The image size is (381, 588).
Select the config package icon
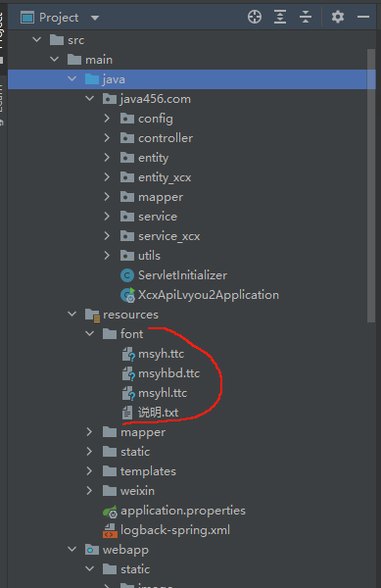point(127,119)
